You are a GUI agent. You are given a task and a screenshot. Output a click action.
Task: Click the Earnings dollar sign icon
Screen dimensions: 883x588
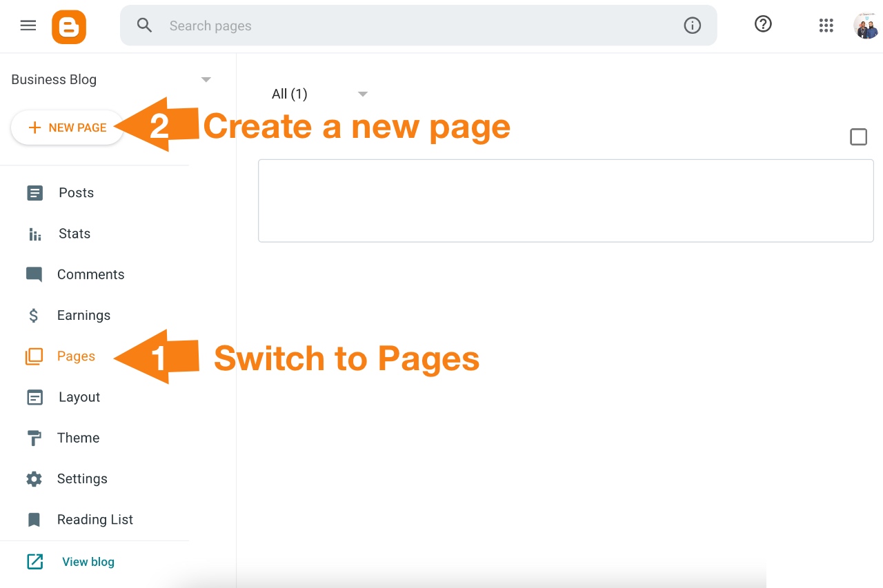33,316
